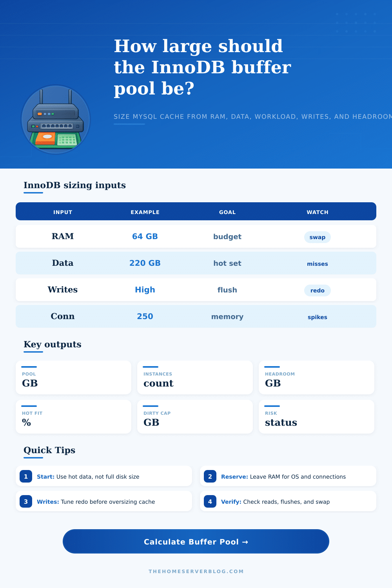Click tip number 3 badge
392x588 pixels.
click(x=26, y=501)
